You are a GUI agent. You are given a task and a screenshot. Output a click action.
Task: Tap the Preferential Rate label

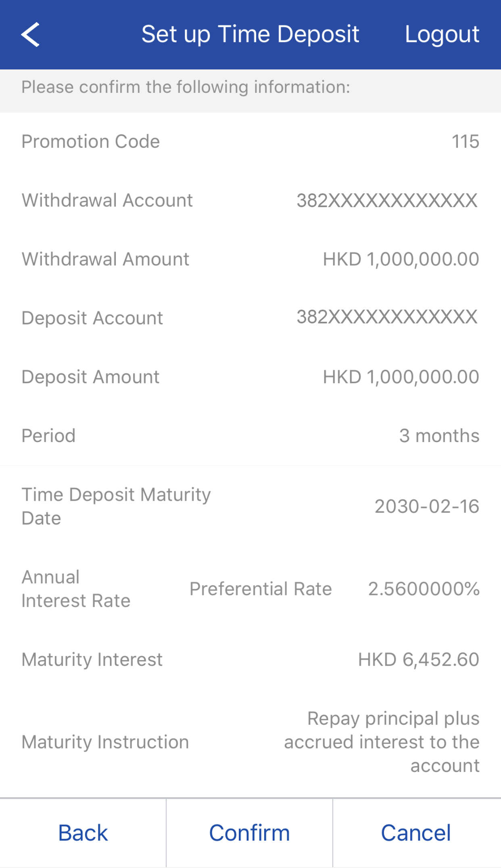(x=261, y=589)
